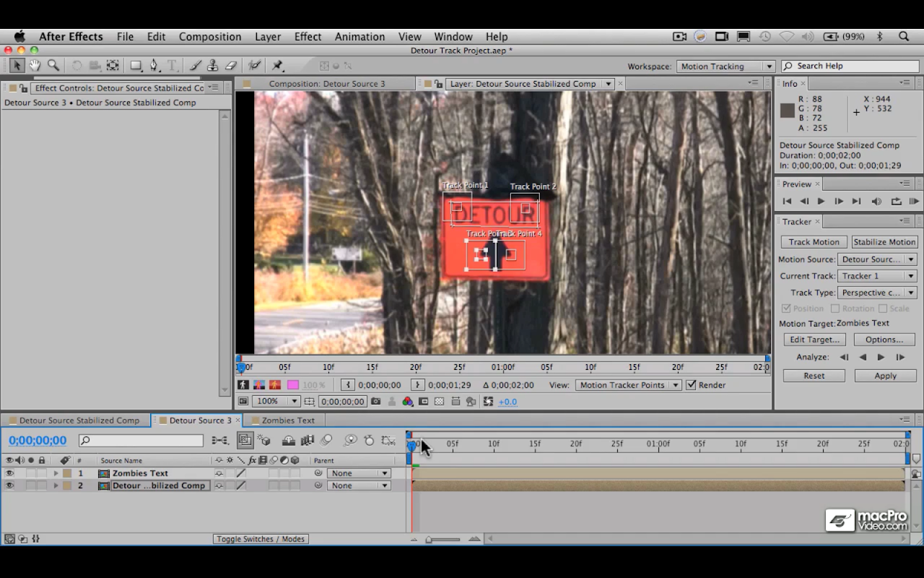
Task: Open the View Motion Tracker Points dropdown
Action: [x=628, y=385]
